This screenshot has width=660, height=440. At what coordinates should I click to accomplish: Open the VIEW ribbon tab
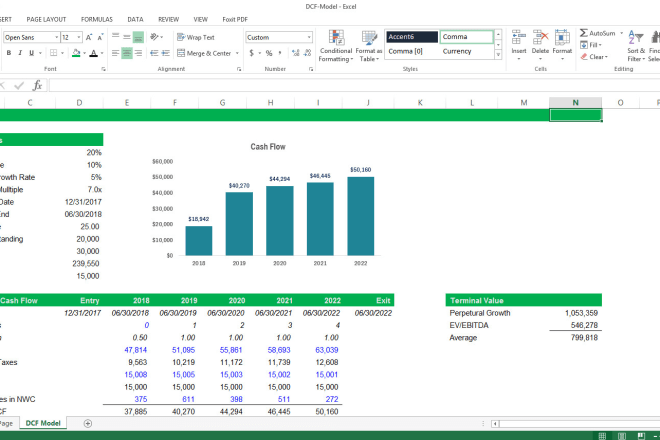[200, 19]
